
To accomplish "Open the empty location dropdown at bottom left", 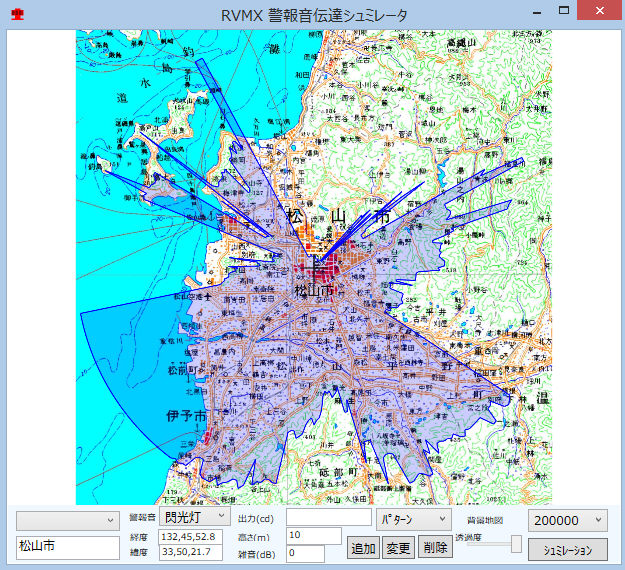I will click(x=67, y=520).
